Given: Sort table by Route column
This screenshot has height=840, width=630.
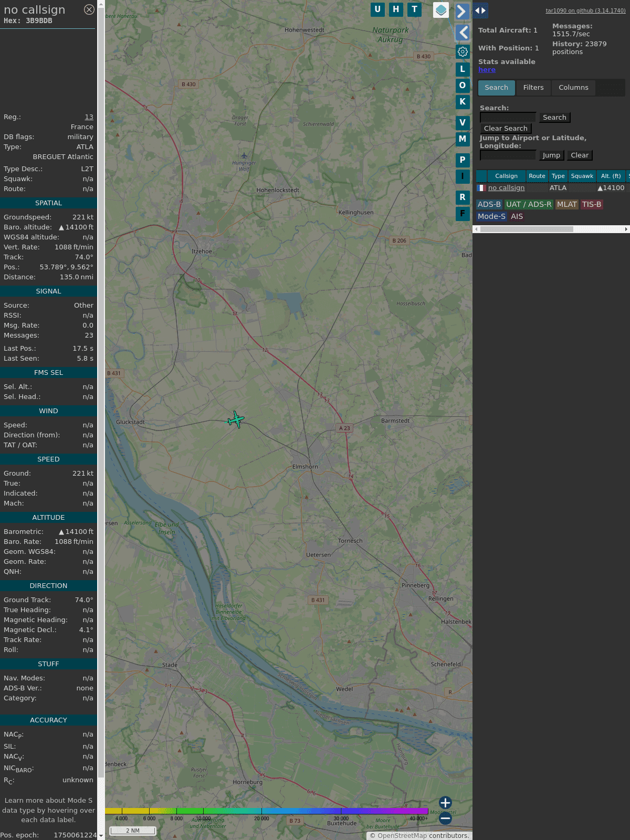Looking at the screenshot, I should pyautogui.click(x=537, y=176).
